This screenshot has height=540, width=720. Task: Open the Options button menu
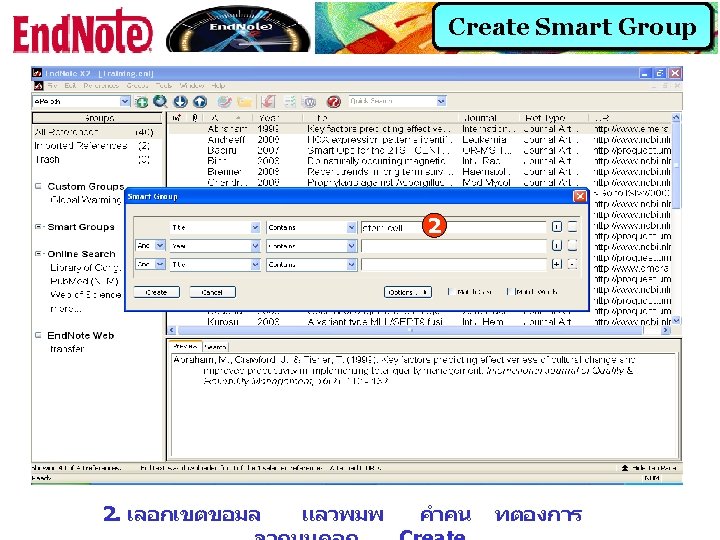[408, 292]
